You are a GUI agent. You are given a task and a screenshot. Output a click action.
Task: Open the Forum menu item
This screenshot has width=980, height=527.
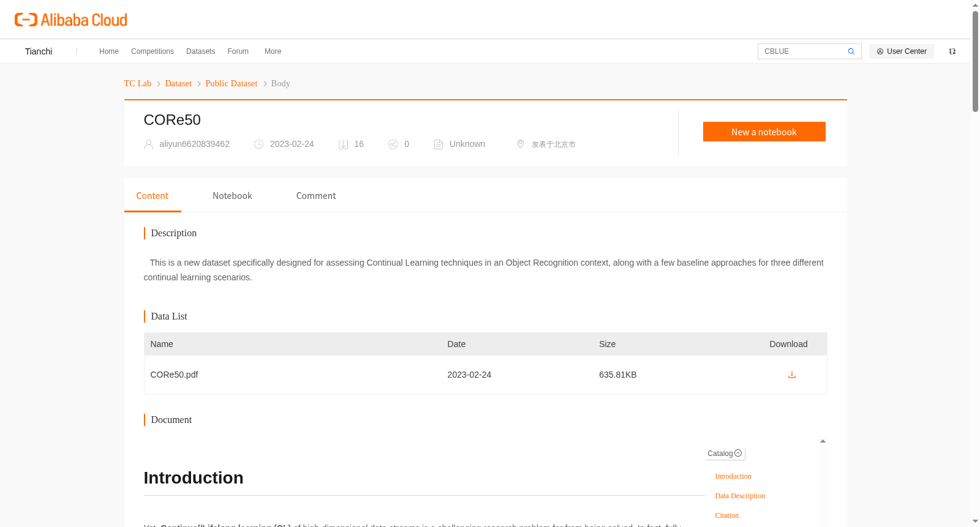point(238,51)
